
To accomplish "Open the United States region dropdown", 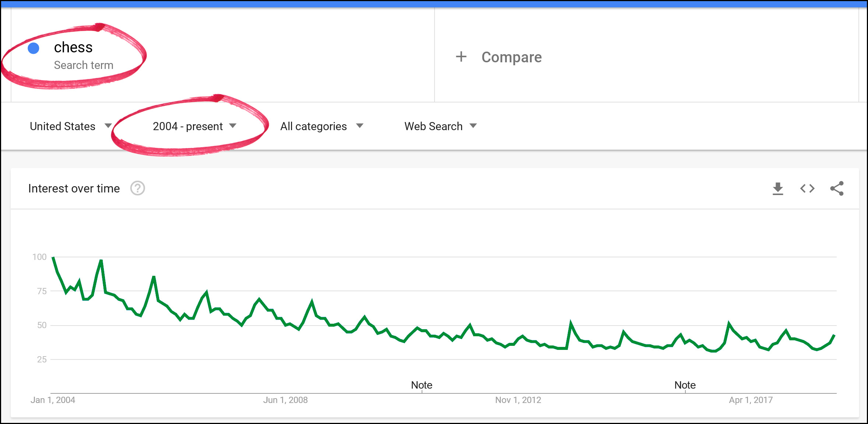I will (x=70, y=126).
